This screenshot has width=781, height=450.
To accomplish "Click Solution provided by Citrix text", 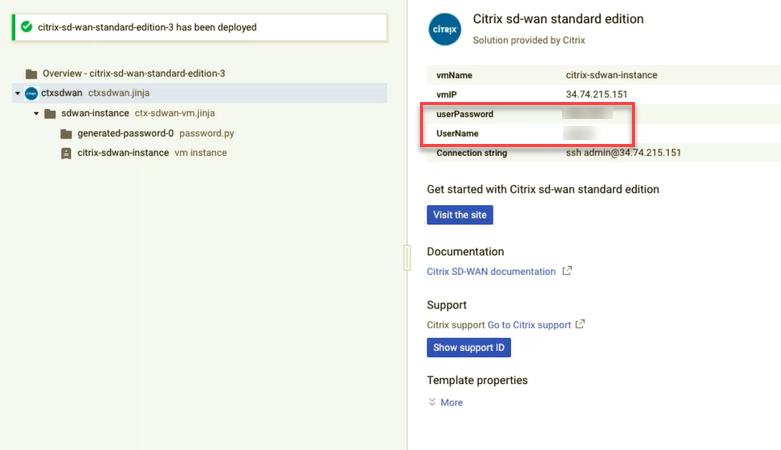I will point(528,40).
